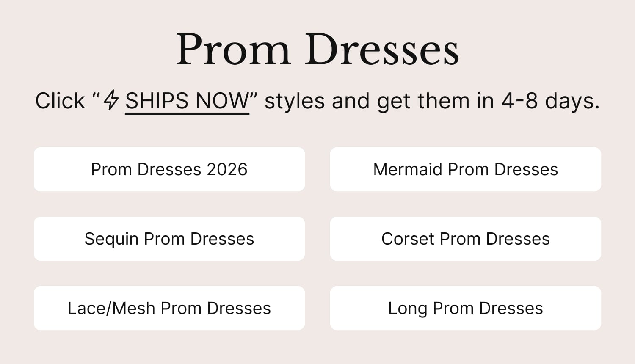Open the SHIPS NOW link

pos(187,102)
